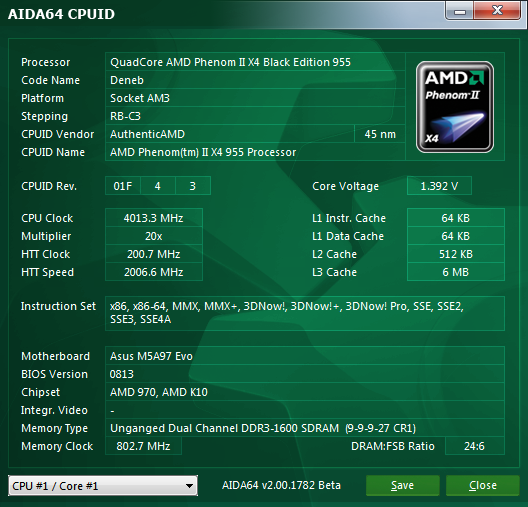Click the 'L2 Cache' label
The image size is (528, 507).
tap(334, 254)
